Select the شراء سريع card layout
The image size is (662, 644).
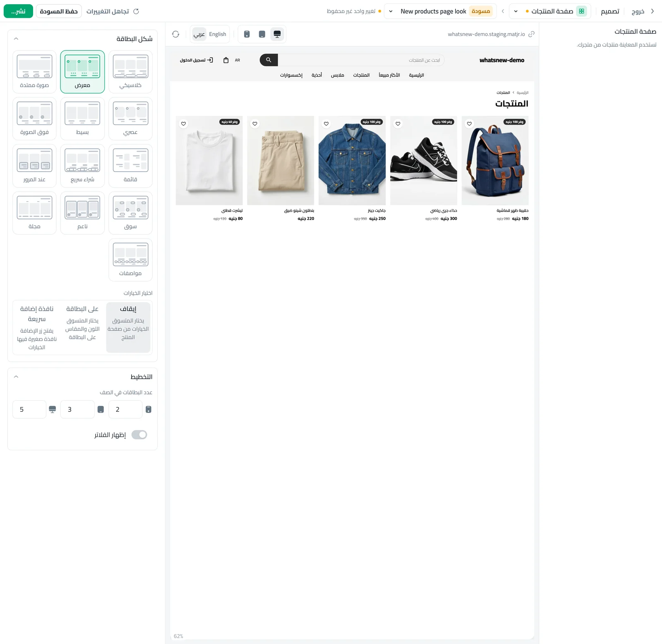point(82,166)
